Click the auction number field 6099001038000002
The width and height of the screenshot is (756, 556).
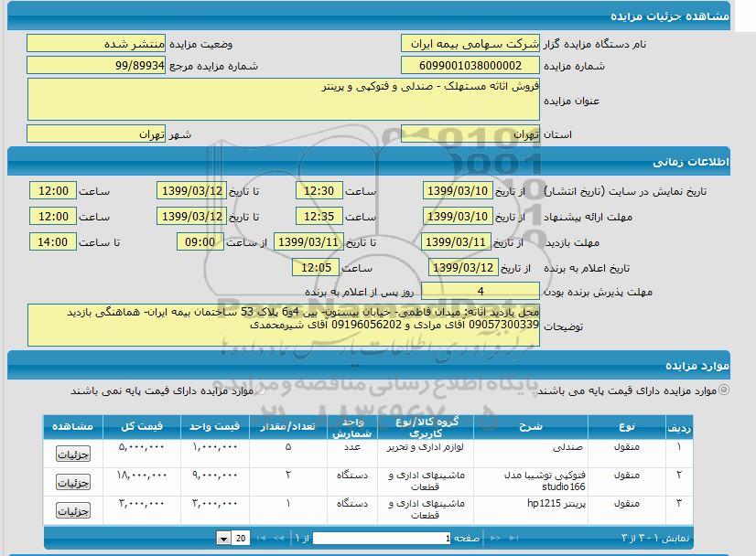[470, 66]
